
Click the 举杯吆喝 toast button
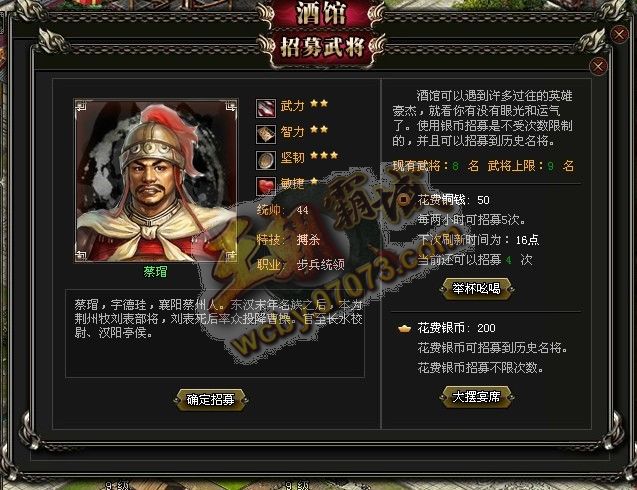[x=477, y=289]
